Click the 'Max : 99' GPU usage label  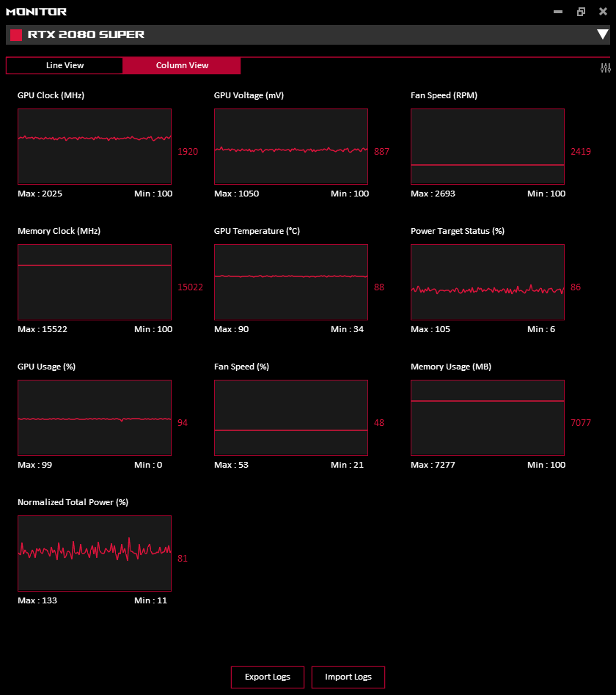pos(35,465)
